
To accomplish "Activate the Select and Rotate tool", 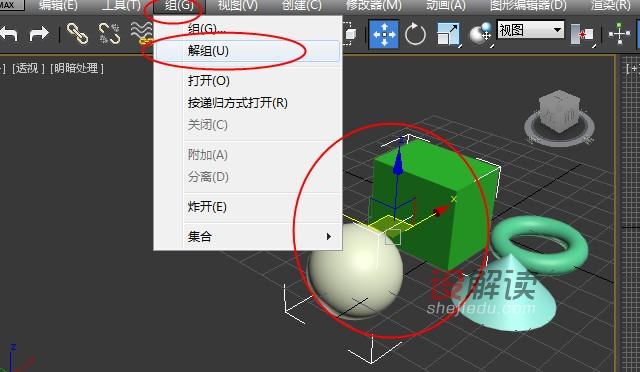I will click(x=415, y=34).
